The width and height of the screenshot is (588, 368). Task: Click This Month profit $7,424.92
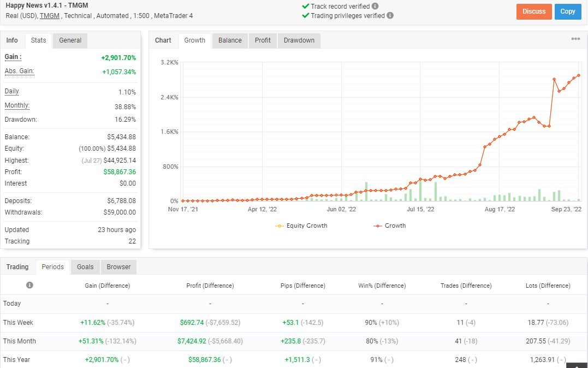[x=192, y=341]
